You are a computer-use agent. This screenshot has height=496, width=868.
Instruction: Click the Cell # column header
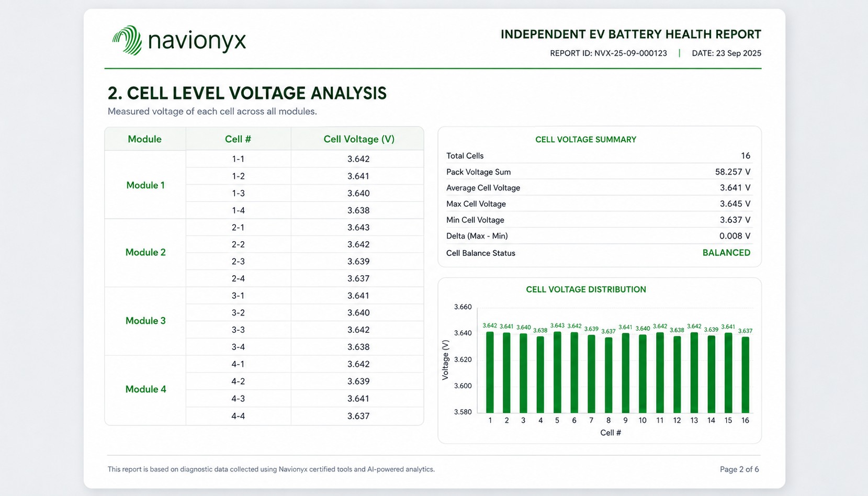point(238,139)
